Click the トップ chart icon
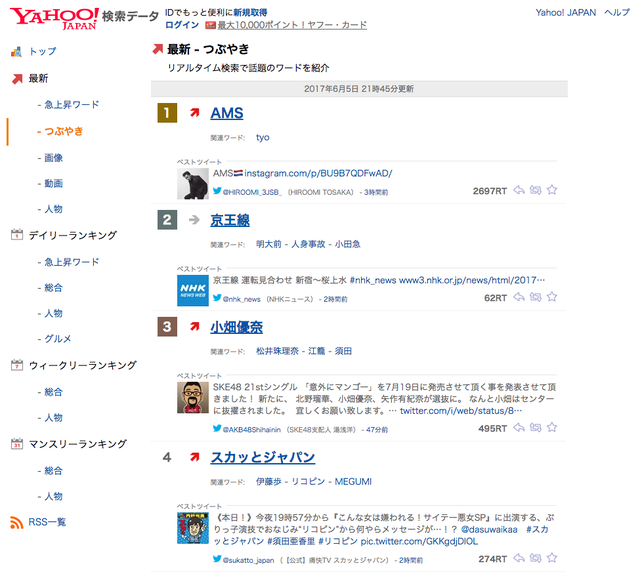Screen dimensions: 640x574 16,51
